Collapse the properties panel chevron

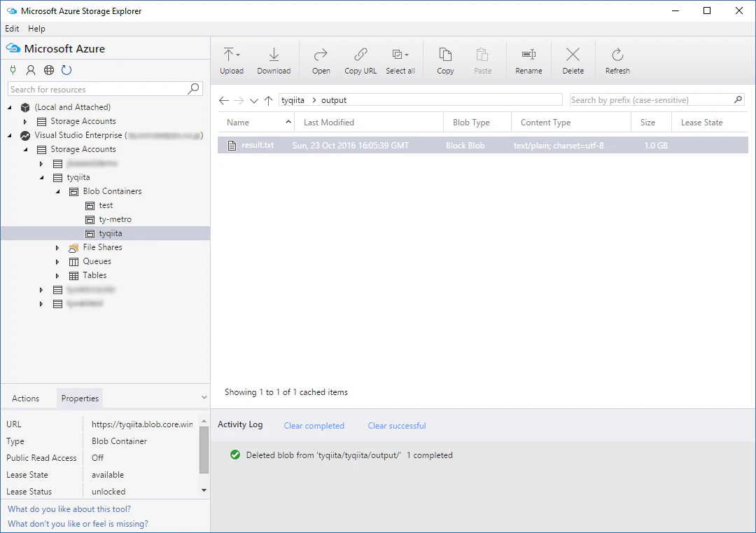[x=204, y=397]
